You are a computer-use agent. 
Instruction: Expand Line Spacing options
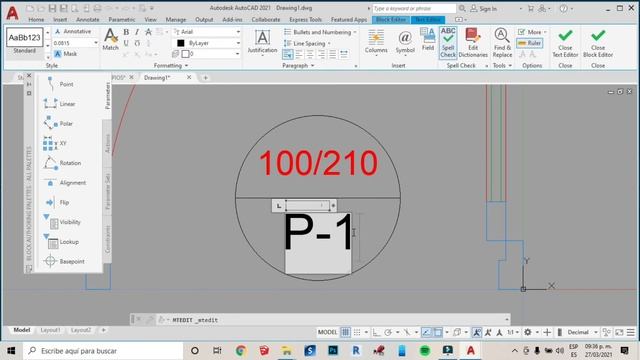pos(307,43)
